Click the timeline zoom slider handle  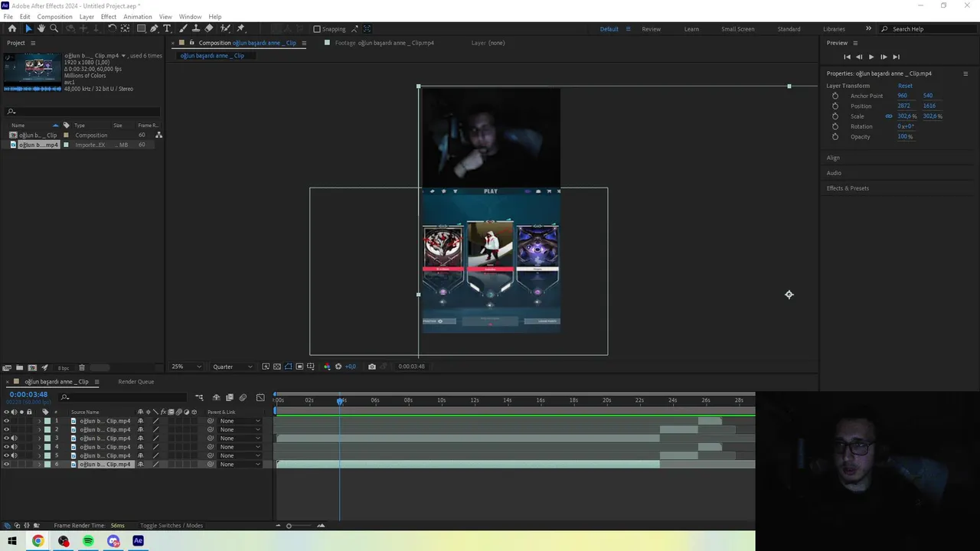click(x=289, y=526)
